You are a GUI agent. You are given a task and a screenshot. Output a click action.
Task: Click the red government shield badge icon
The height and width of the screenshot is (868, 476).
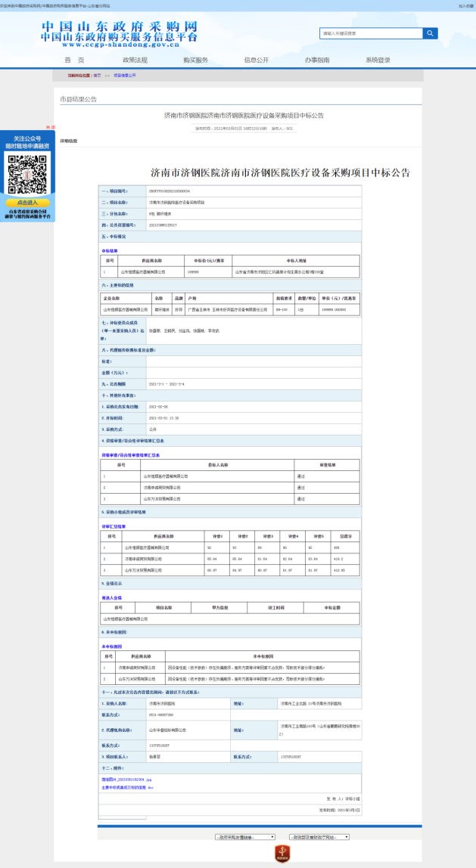point(282,854)
